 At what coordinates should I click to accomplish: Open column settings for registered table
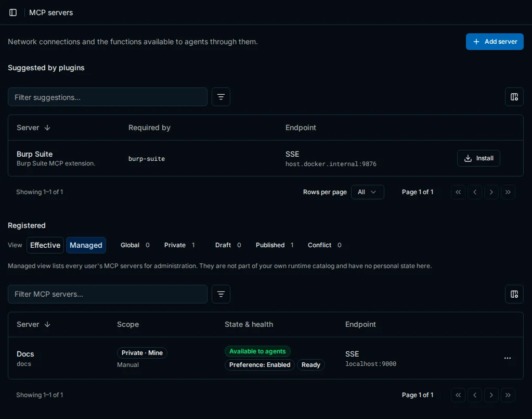514,294
